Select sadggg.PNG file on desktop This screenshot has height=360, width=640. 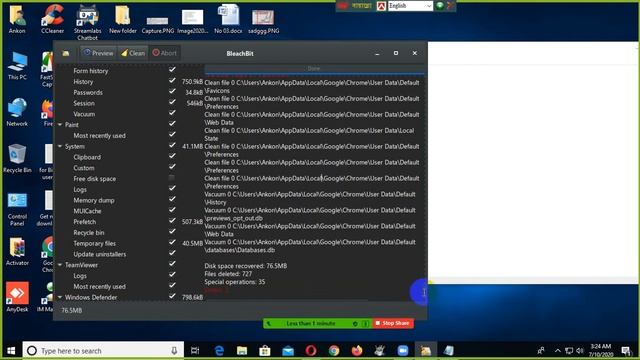pos(263,21)
